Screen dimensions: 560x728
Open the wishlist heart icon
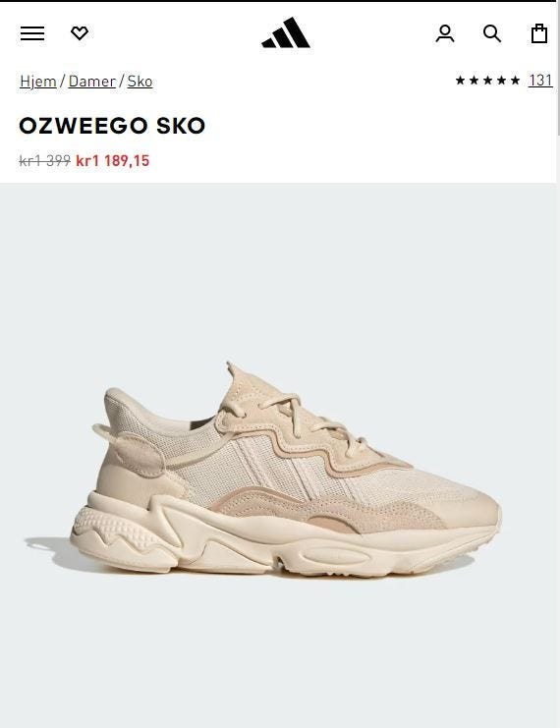[80, 33]
